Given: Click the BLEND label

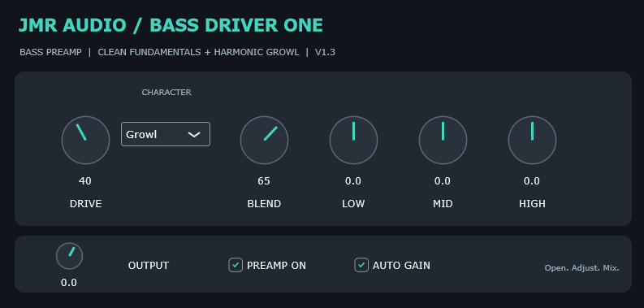Looking at the screenshot, I should pos(264,203).
